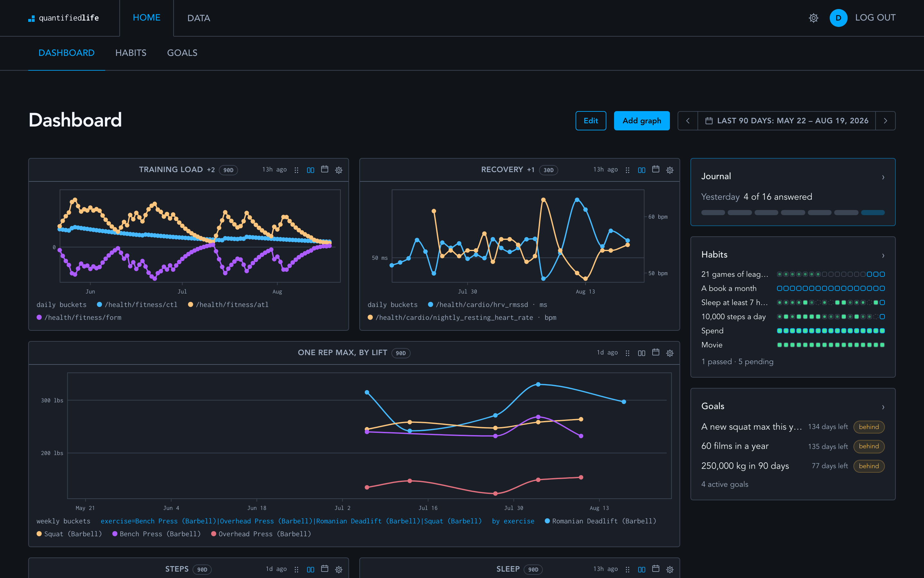924x578 pixels.
Task: Open Training Load calendar icon
Action: click(325, 169)
